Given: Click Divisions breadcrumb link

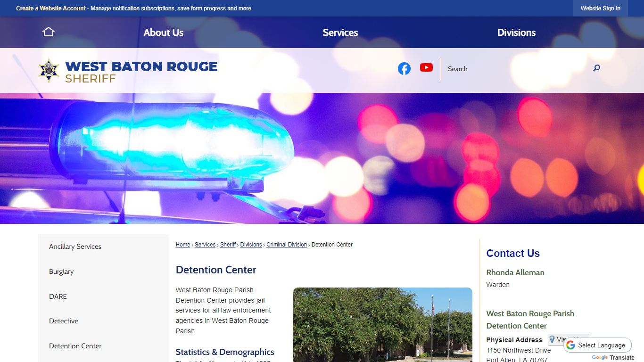Looking at the screenshot, I should pyautogui.click(x=251, y=245).
